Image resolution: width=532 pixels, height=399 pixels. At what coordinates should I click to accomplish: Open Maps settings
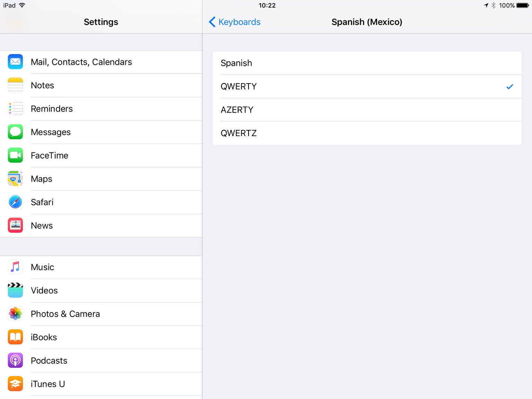(x=101, y=179)
